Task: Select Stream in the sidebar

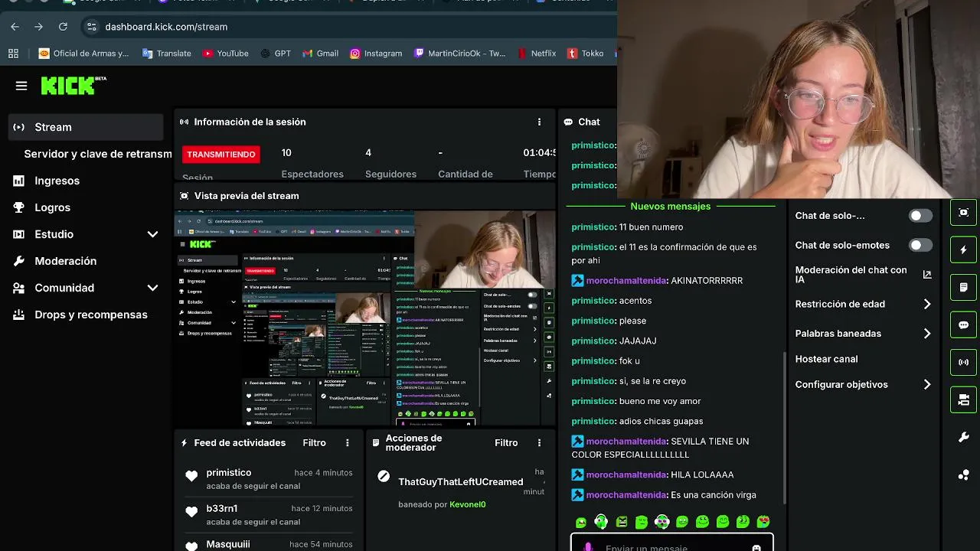Action: [86, 127]
